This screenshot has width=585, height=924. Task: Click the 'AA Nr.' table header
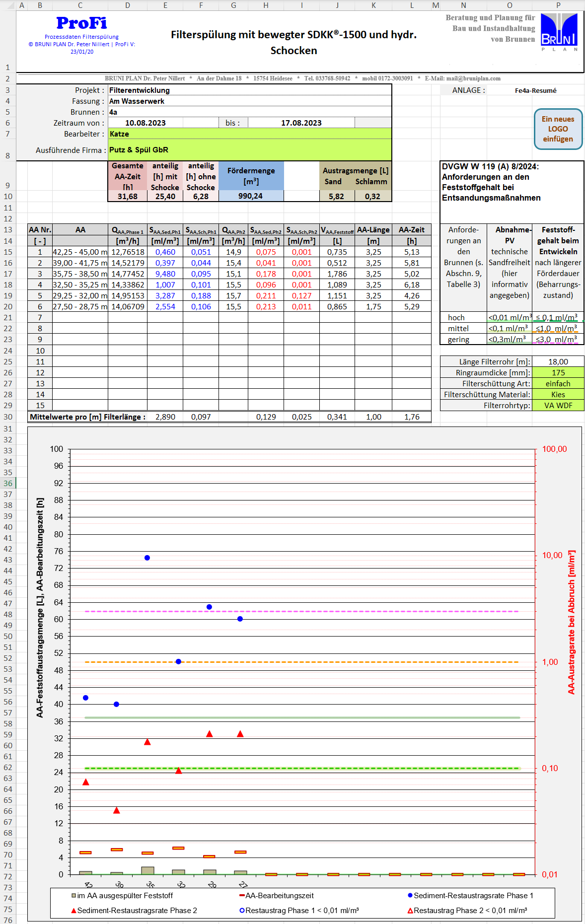40,230
